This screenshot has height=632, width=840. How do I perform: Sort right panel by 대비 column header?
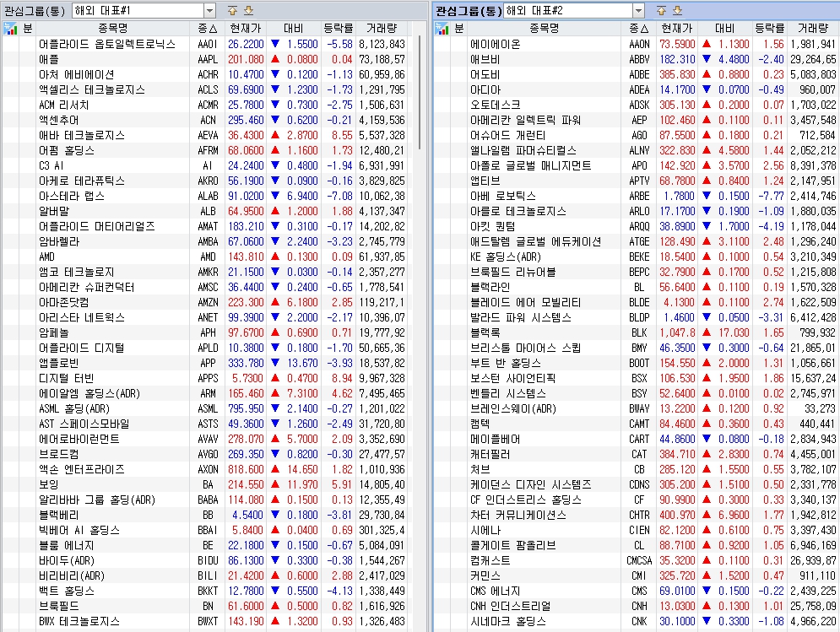724,29
